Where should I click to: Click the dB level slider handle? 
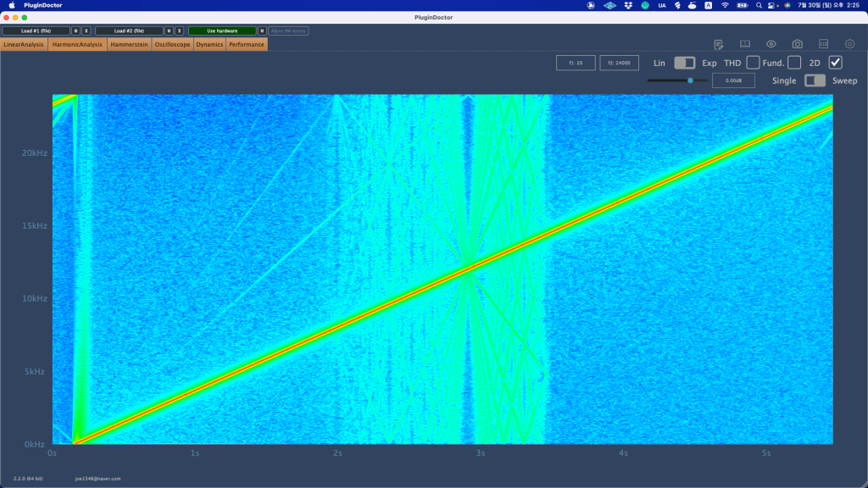click(690, 80)
